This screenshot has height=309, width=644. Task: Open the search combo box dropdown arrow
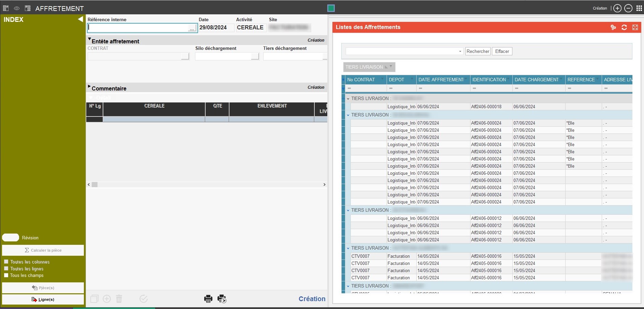[x=460, y=52]
